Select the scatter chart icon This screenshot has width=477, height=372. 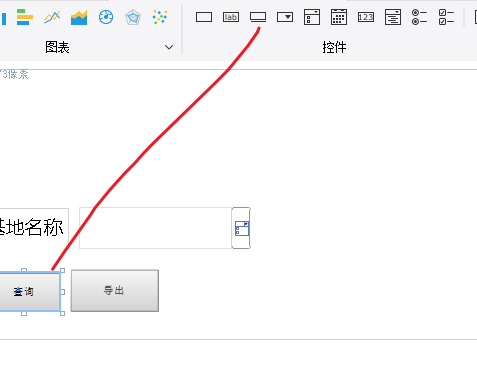(160, 17)
